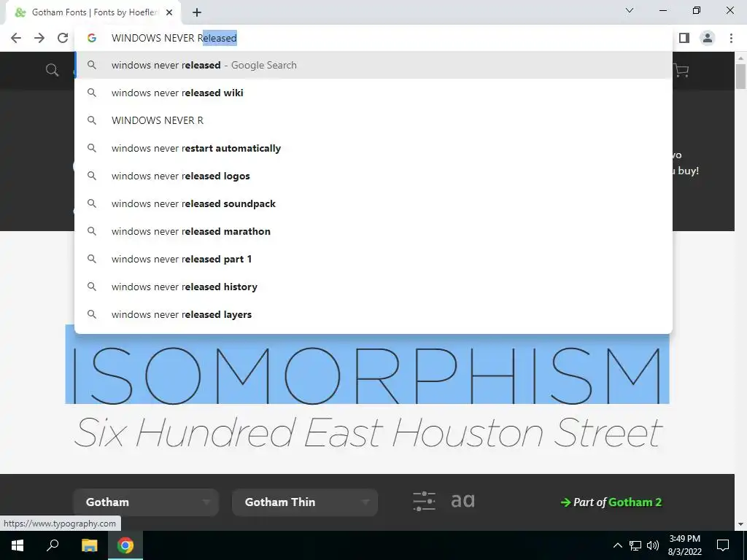Viewport: 747px width, 560px height.
Task: Open File Explorer from the taskbar
Action: click(x=89, y=545)
